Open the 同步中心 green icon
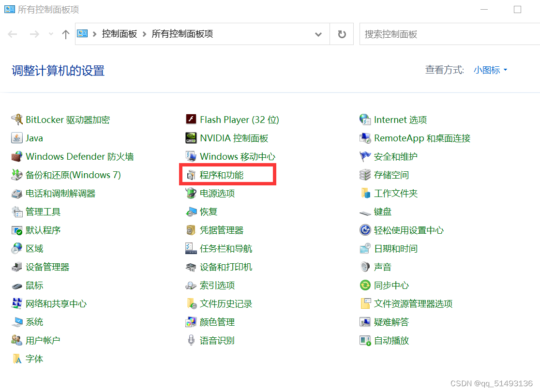Viewport: 540px width, 392px height. [365, 285]
